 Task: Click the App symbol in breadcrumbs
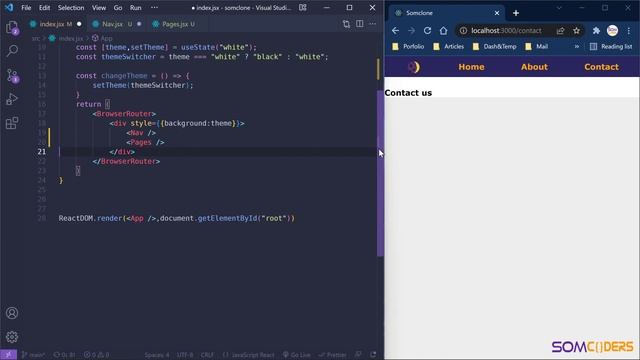102,38
